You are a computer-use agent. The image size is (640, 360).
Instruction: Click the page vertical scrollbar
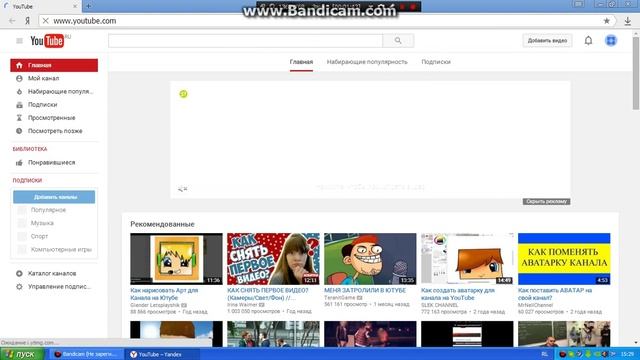[x=636, y=73]
